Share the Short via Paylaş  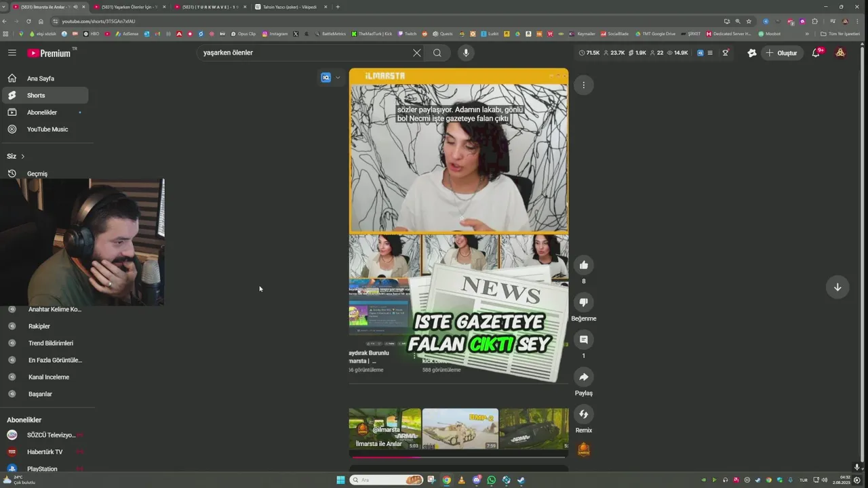tap(583, 377)
